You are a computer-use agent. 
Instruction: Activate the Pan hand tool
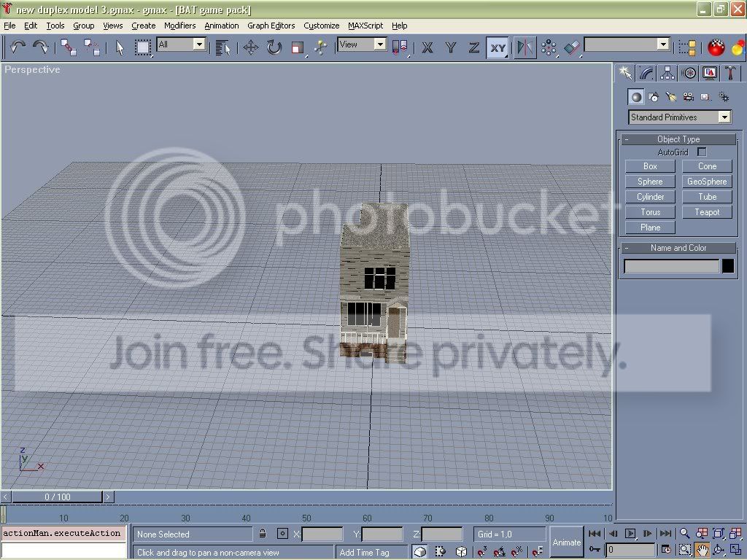703,550
